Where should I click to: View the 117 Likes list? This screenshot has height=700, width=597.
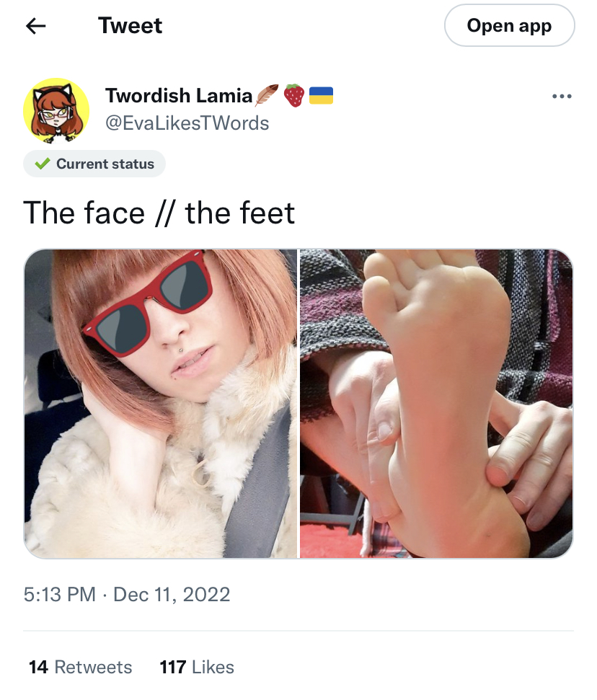[x=197, y=667]
